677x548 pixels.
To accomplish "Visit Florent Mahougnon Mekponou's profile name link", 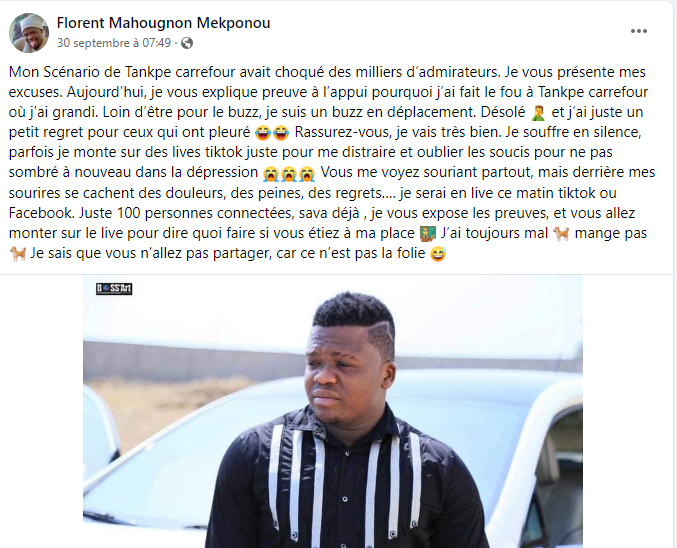I will click(164, 23).
